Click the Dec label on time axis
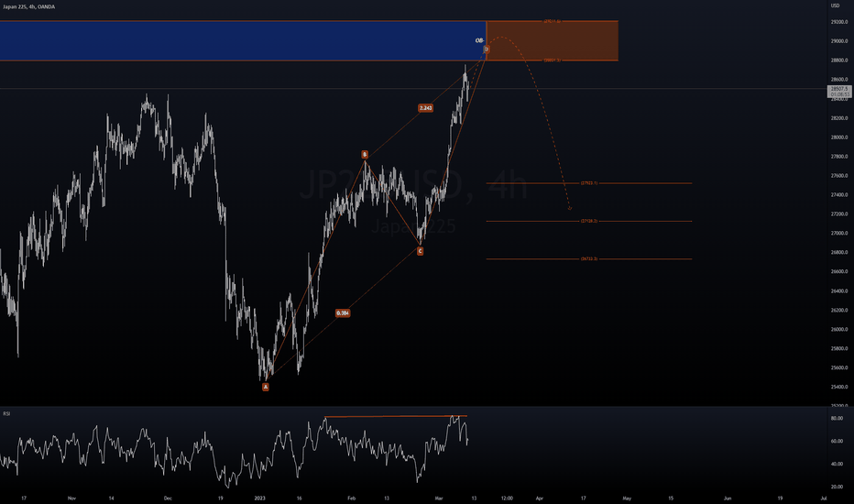The image size is (854, 504). click(168, 498)
